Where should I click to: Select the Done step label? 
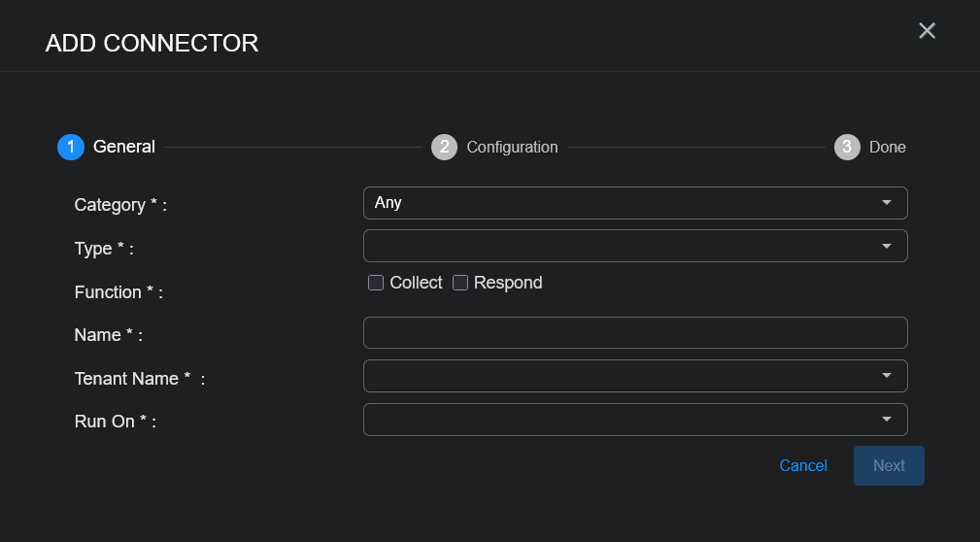(x=888, y=148)
